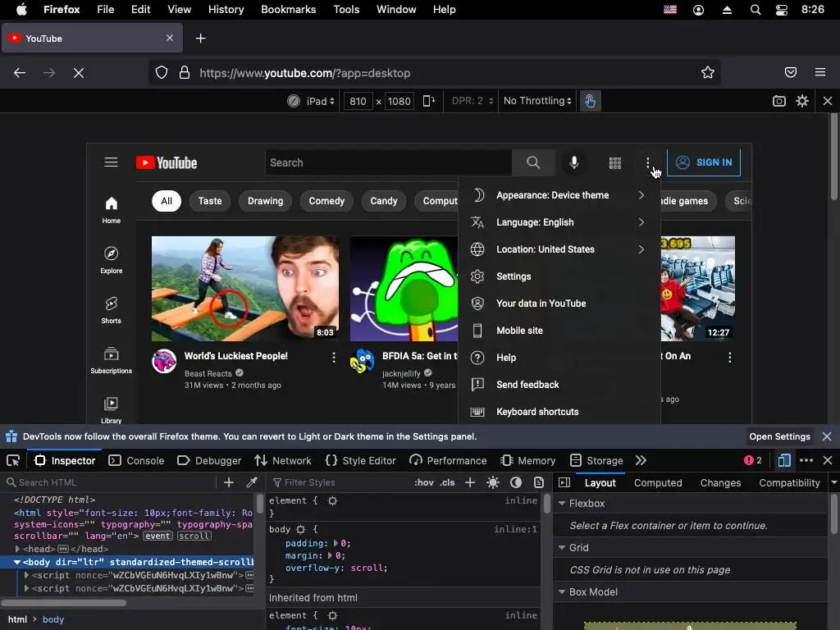
Task: Toggle dark color scheme simulation
Action: [516, 482]
